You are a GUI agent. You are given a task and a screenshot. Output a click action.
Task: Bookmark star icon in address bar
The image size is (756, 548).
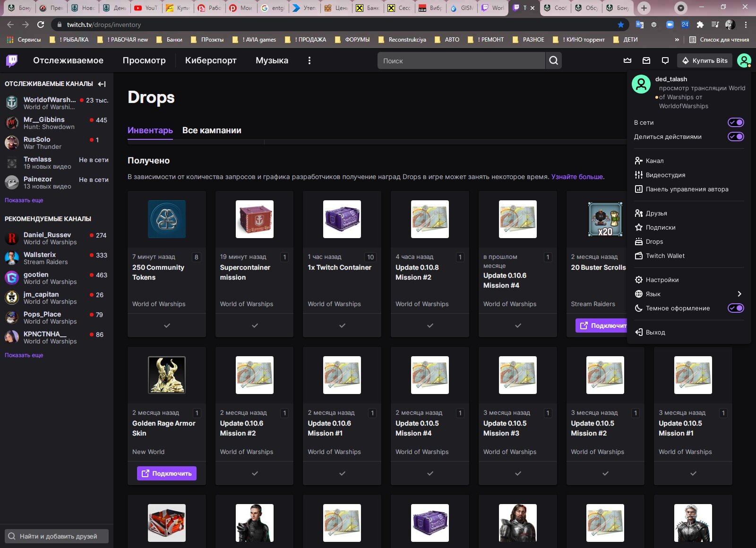[621, 25]
